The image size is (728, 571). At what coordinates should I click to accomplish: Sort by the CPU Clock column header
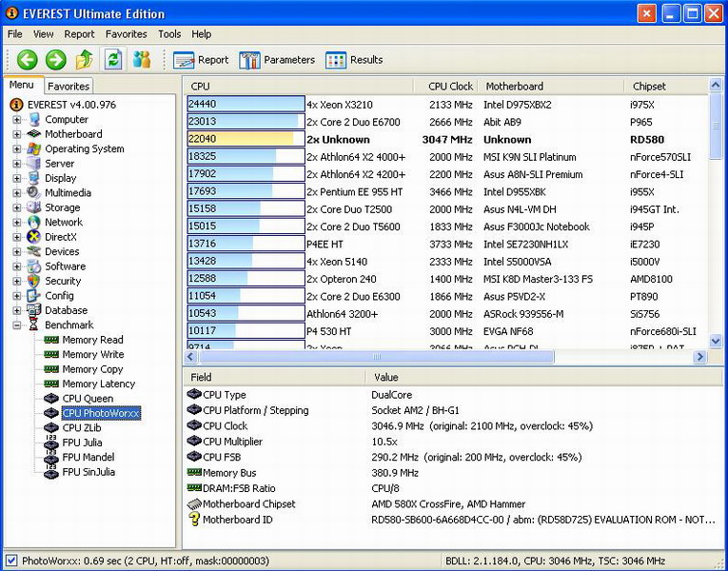449,86
